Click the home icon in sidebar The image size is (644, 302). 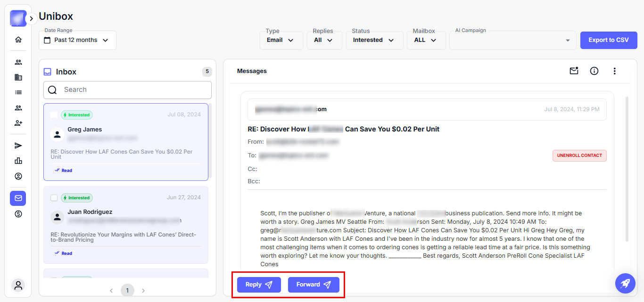(x=18, y=40)
